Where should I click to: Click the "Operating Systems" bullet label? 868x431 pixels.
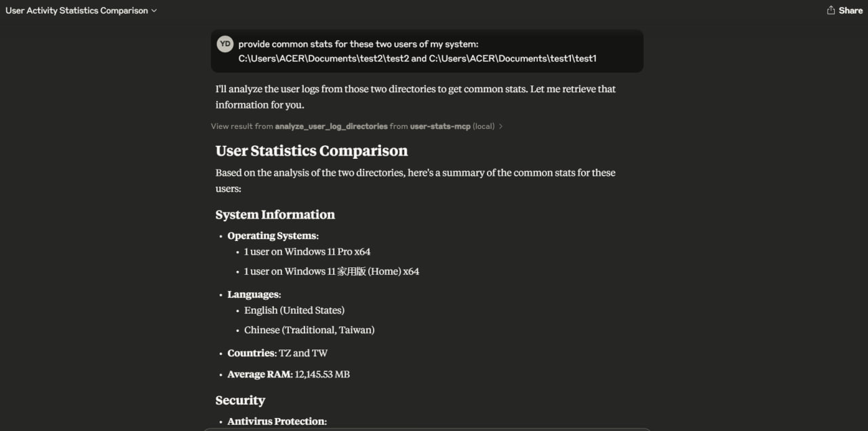point(273,236)
